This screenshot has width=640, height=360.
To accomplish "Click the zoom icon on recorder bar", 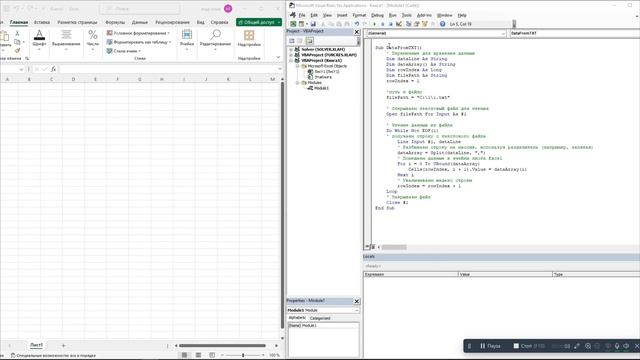I will (588, 346).
